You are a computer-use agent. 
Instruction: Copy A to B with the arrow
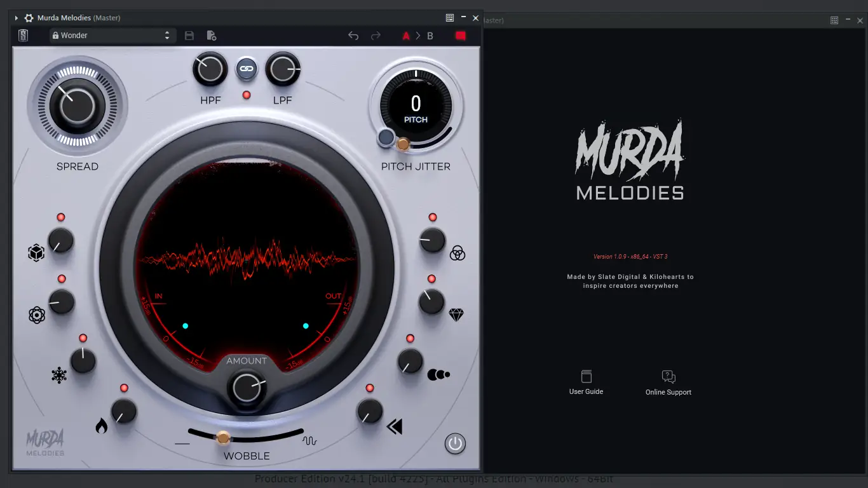click(418, 36)
